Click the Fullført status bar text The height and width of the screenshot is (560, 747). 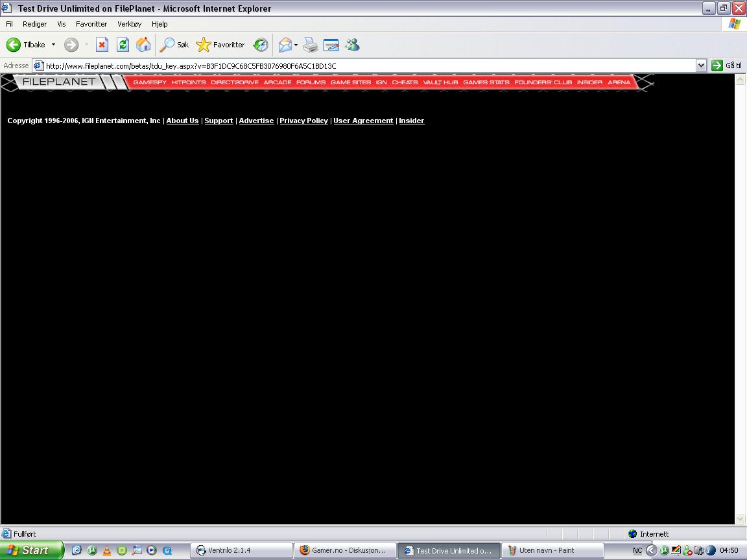[25, 534]
